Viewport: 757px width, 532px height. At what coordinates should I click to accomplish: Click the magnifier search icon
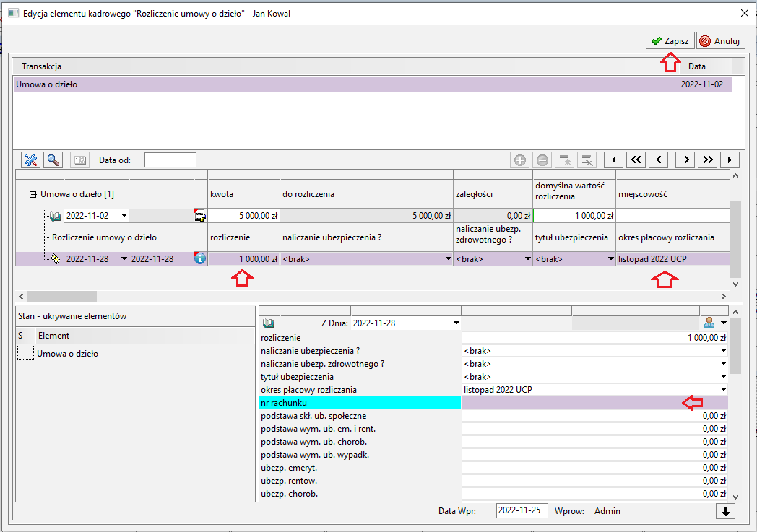click(x=53, y=160)
